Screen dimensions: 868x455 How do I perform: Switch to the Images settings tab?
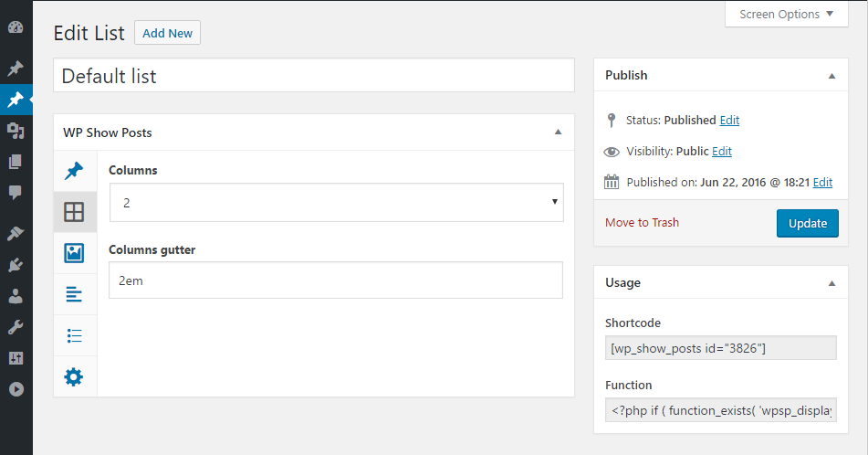pyautogui.click(x=74, y=253)
